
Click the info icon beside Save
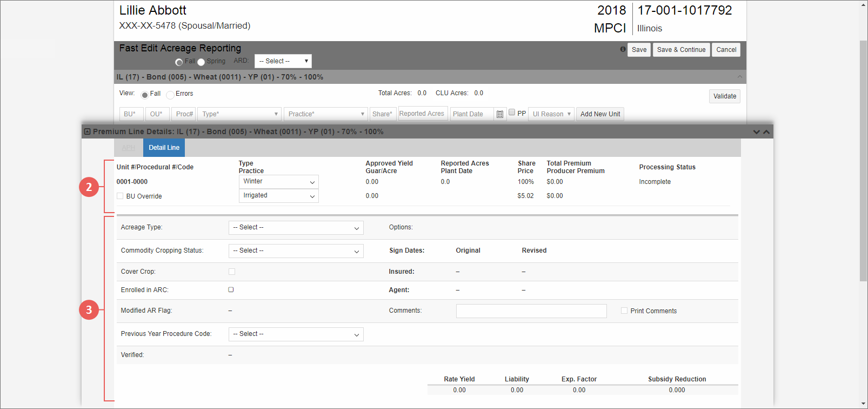tap(623, 49)
